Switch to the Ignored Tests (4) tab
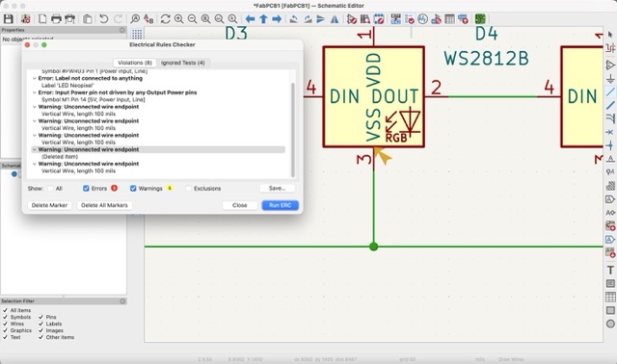Image resolution: width=617 pixels, height=364 pixels. click(183, 63)
